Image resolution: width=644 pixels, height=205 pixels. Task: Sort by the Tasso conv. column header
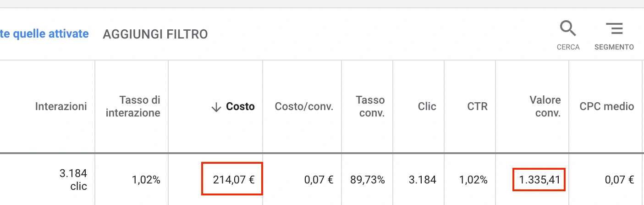click(370, 106)
